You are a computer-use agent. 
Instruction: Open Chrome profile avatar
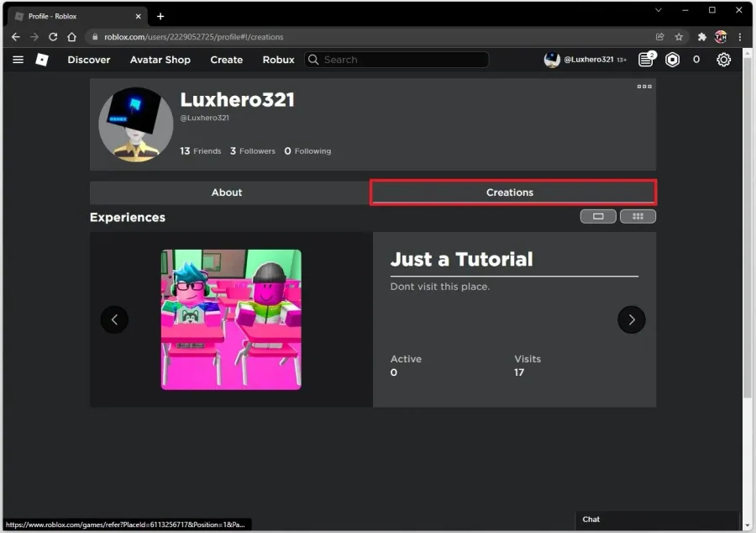(721, 37)
